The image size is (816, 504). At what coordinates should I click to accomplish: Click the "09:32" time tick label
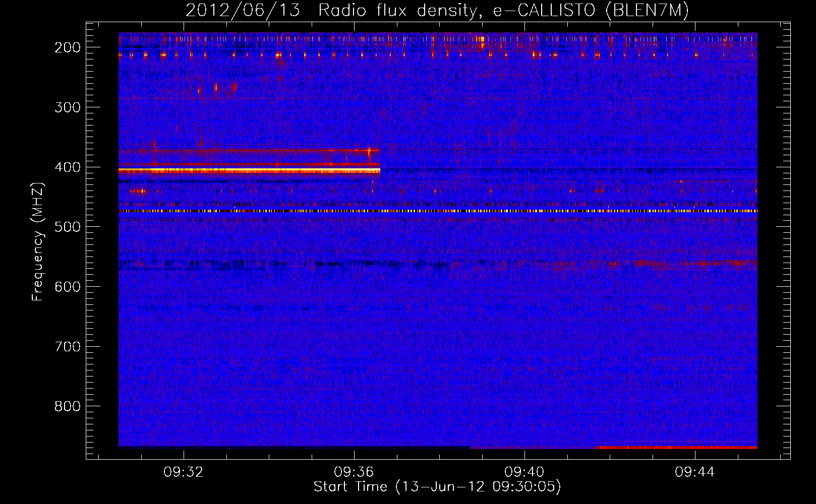coord(183,472)
